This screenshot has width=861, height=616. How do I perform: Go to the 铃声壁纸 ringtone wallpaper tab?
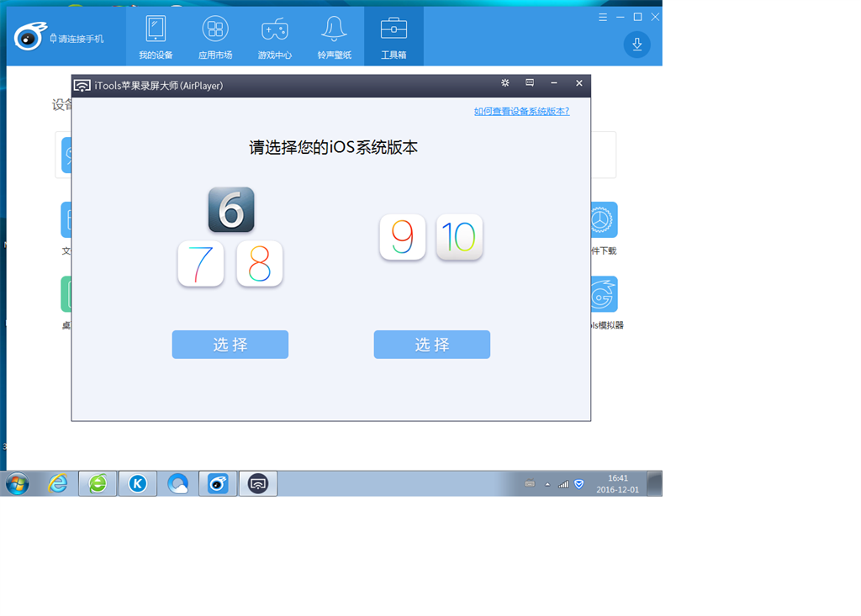click(334, 38)
